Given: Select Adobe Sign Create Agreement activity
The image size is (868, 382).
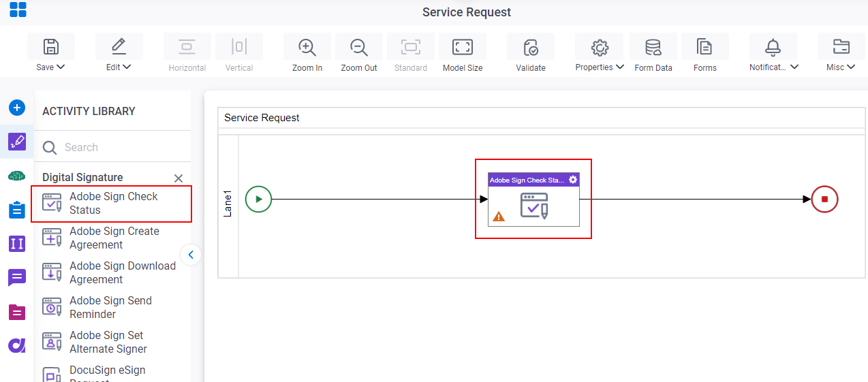Looking at the screenshot, I should 112,238.
